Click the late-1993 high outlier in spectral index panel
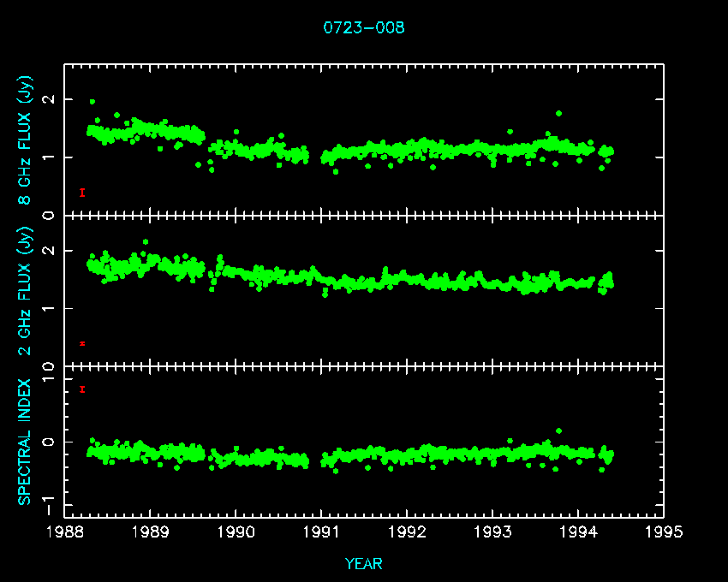 [x=558, y=431]
